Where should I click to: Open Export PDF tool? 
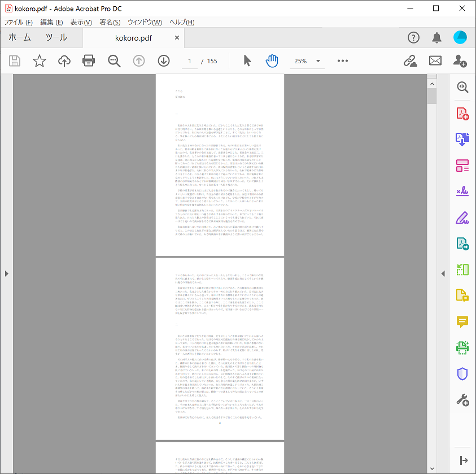pyautogui.click(x=462, y=243)
